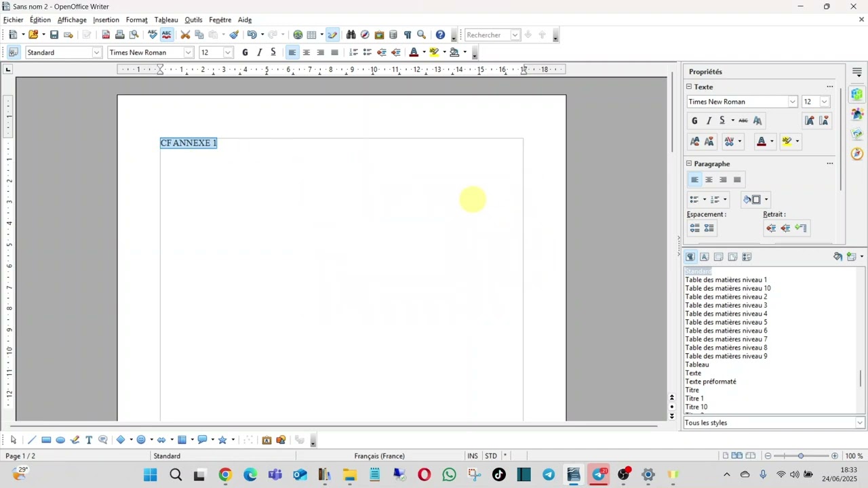
Task: Open sidebar Navigator compass icon
Action: click(x=857, y=154)
